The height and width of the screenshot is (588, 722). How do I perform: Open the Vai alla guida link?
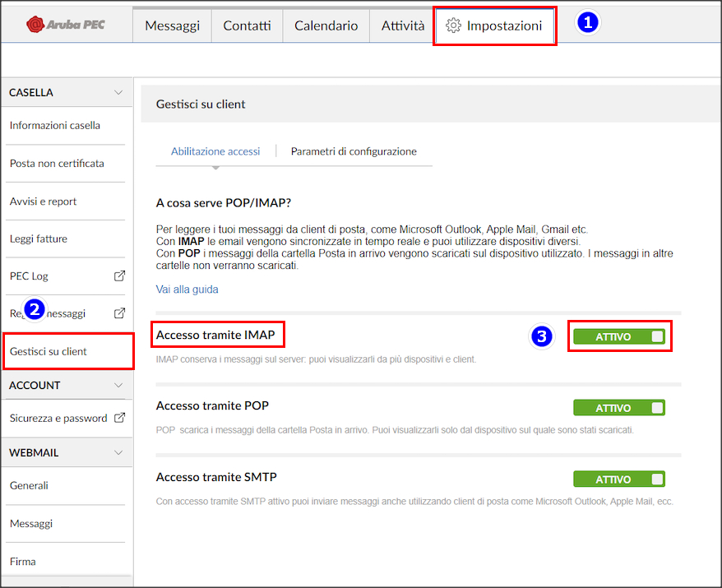tap(187, 289)
